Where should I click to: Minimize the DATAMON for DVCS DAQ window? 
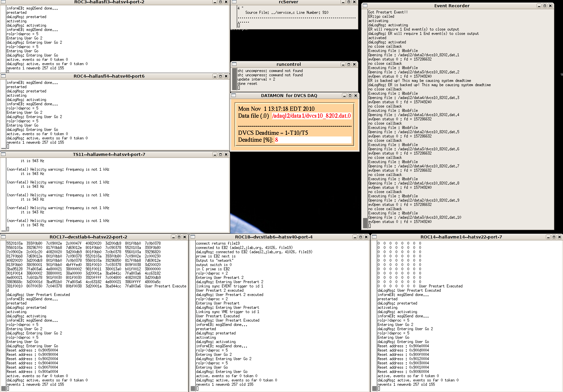[x=344, y=95]
